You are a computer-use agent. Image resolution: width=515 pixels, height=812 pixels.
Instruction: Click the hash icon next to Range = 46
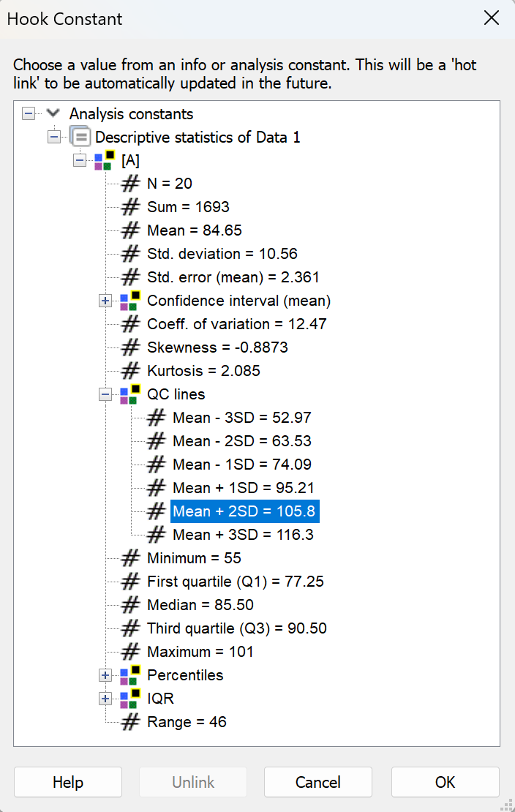pos(130,722)
